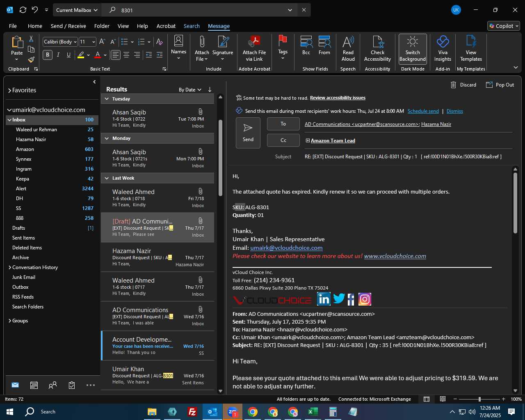Screen dimensions: 525x420
Task: Toggle Bold formatting
Action: tap(48, 55)
